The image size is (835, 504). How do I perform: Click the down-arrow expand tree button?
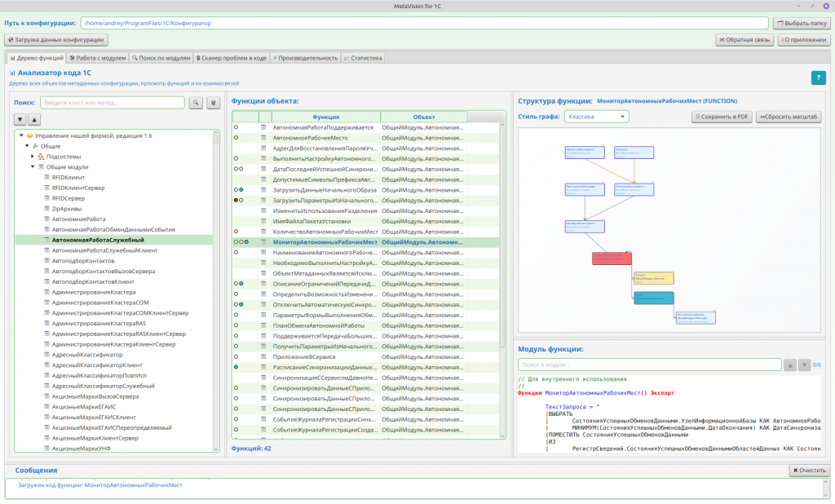click(20, 119)
